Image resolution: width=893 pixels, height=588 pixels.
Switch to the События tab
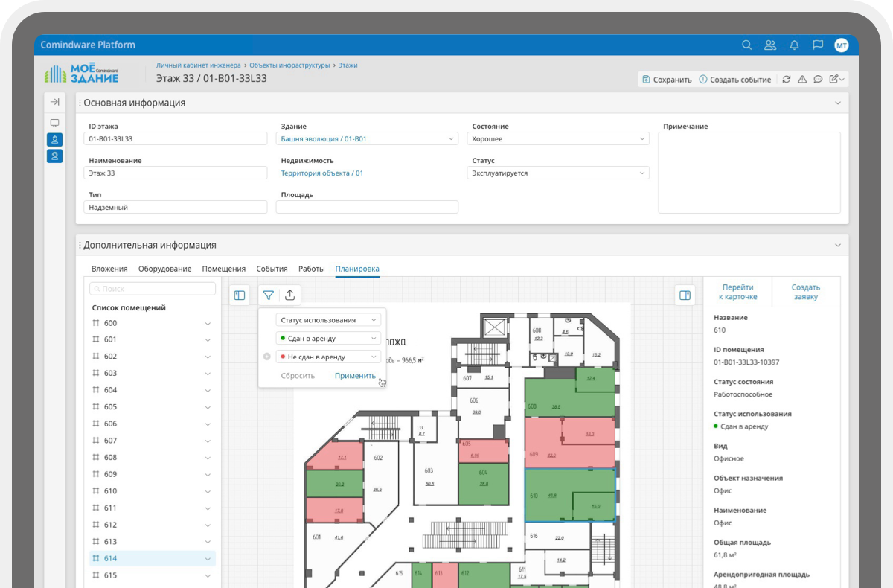(272, 269)
